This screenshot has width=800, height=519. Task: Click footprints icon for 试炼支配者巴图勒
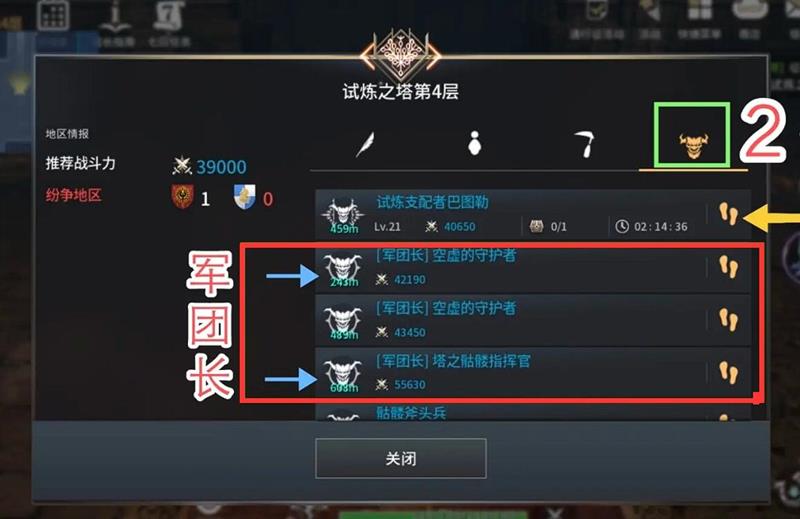point(729,214)
